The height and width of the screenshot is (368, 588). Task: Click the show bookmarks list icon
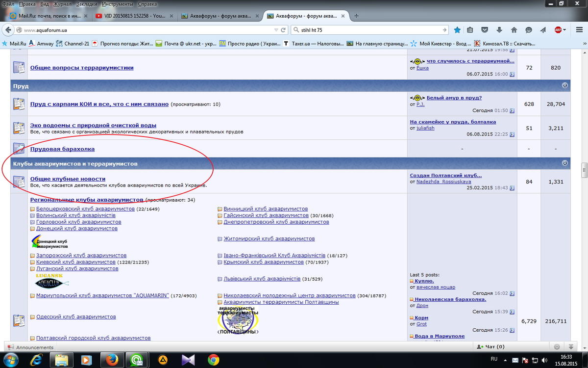click(470, 30)
